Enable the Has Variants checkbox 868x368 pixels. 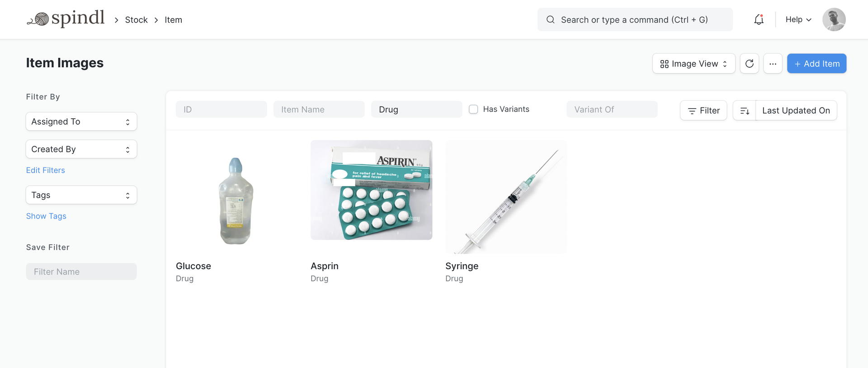[473, 109]
